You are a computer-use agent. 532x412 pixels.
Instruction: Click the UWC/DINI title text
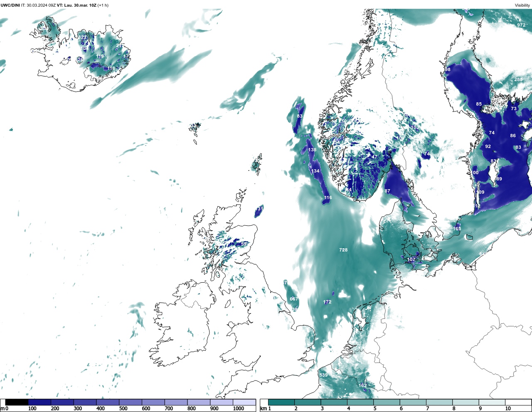(10, 5)
